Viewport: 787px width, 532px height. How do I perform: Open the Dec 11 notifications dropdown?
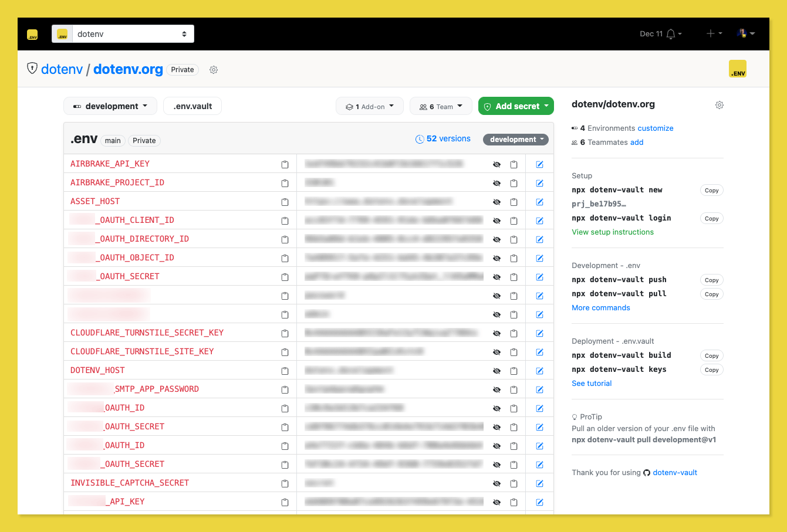661,34
